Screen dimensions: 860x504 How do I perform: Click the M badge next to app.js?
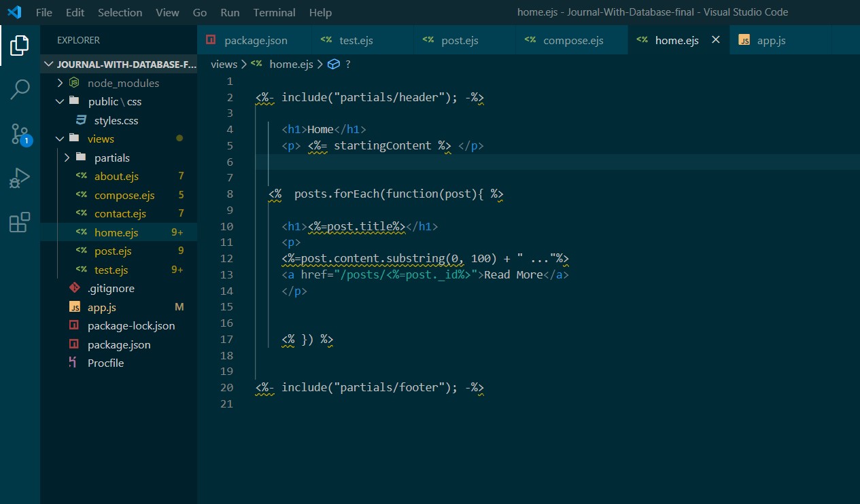point(179,307)
